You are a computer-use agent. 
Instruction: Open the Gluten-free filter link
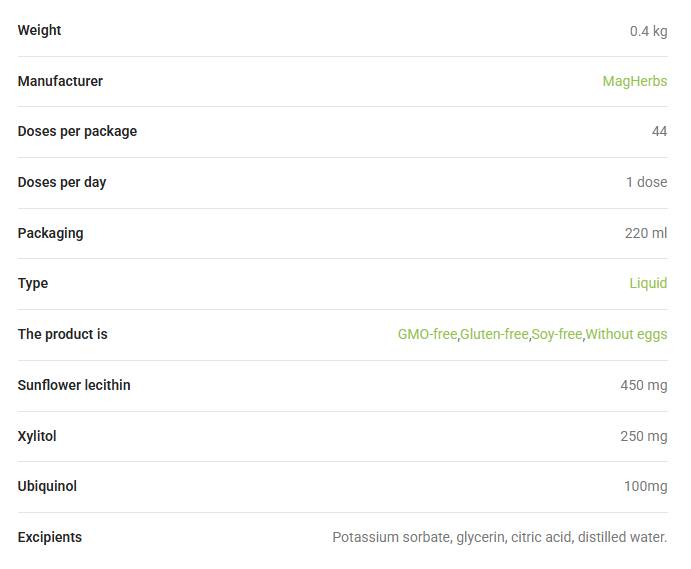coord(494,334)
